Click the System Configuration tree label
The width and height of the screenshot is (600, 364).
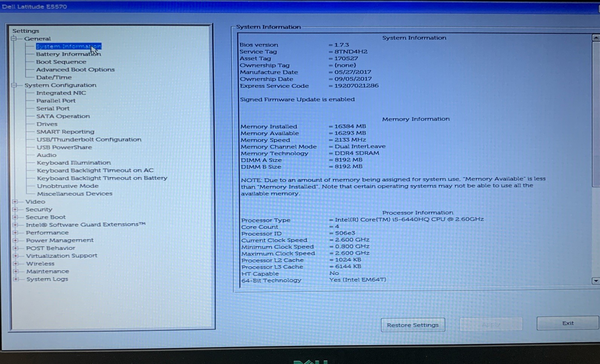point(60,85)
